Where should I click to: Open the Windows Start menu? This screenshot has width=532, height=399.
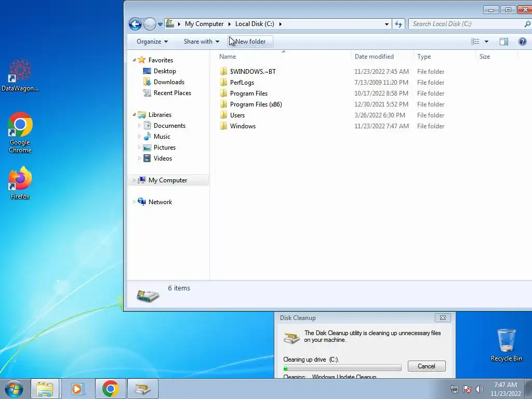(14, 389)
